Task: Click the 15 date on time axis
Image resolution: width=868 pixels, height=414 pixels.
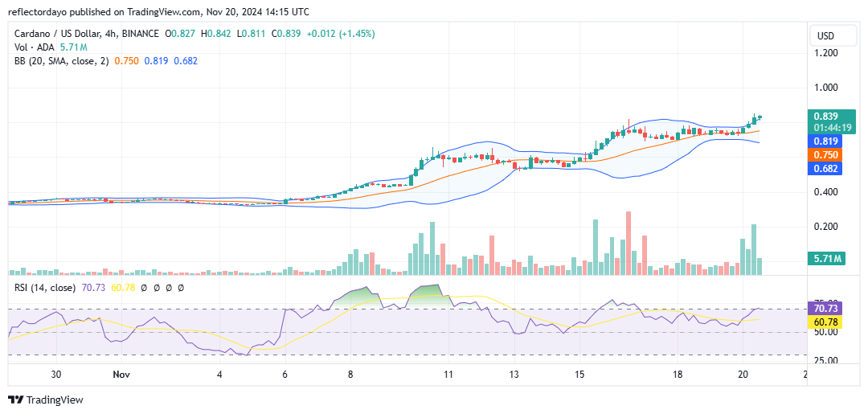Action: (579, 375)
